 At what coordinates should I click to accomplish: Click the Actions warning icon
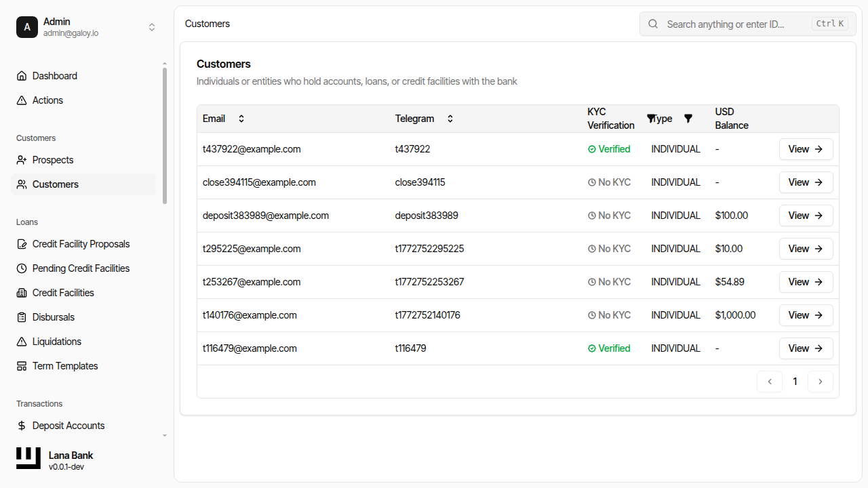21,100
